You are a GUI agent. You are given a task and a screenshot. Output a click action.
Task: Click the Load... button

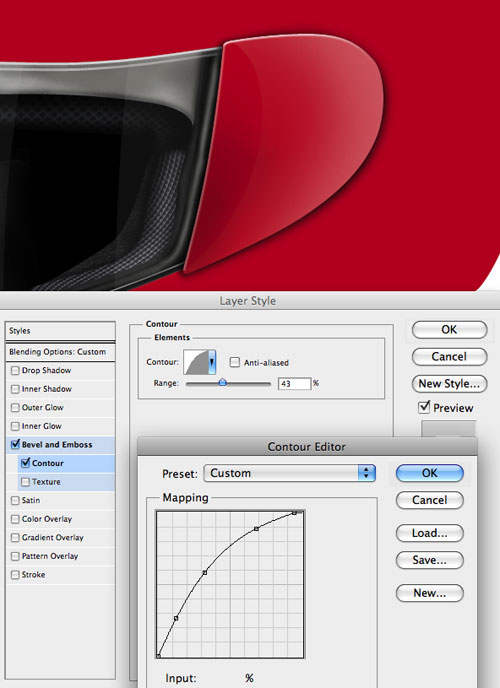(x=429, y=533)
